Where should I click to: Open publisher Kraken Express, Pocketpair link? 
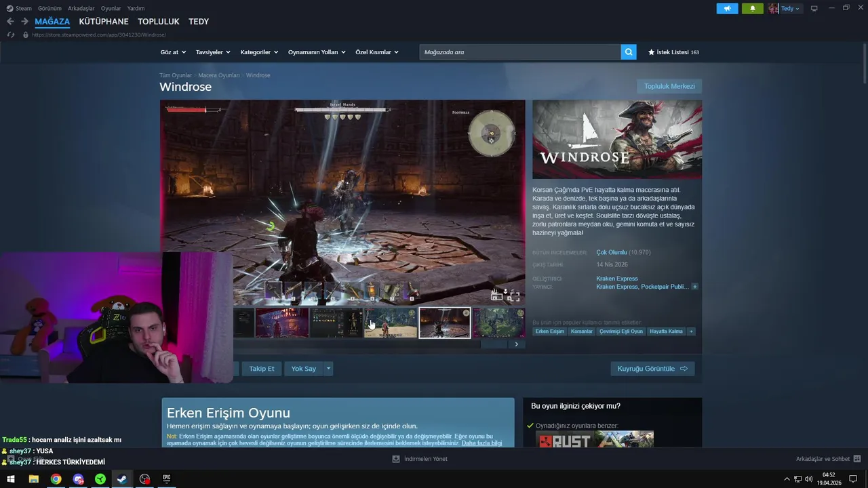(x=642, y=287)
